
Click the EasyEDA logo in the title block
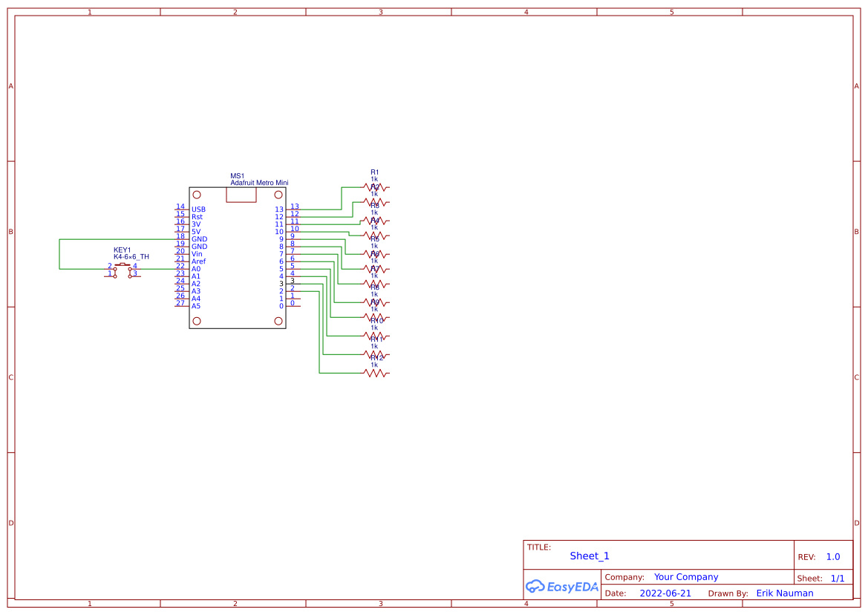pos(561,587)
